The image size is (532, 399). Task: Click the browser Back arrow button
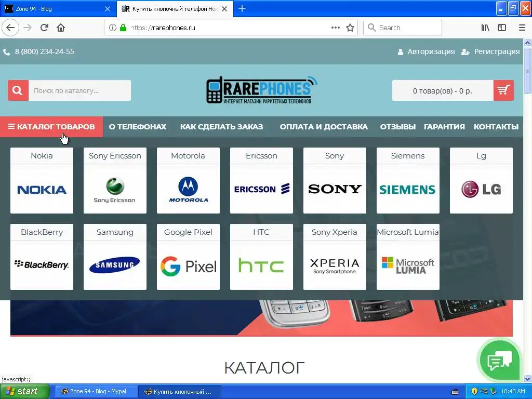point(10,28)
